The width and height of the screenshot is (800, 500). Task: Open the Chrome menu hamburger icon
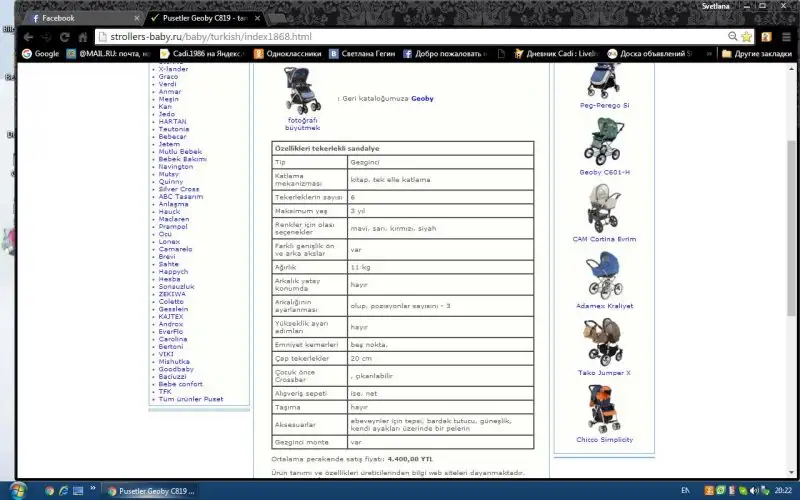coord(786,37)
